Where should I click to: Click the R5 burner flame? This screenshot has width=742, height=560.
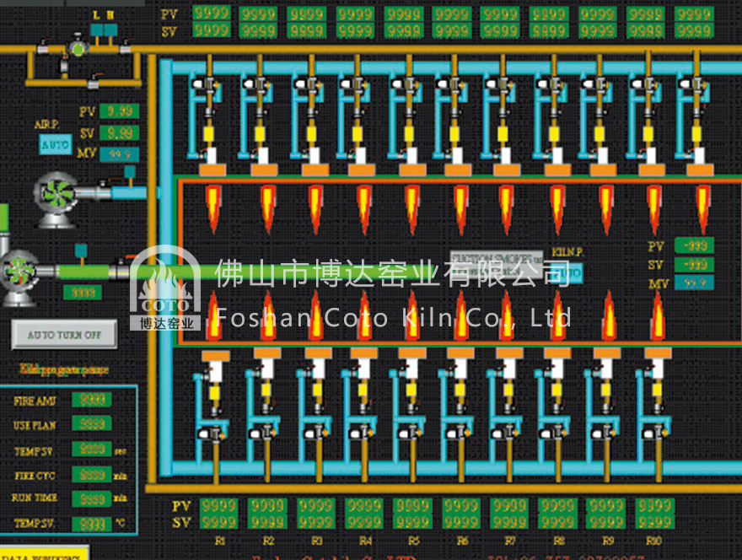point(412,316)
